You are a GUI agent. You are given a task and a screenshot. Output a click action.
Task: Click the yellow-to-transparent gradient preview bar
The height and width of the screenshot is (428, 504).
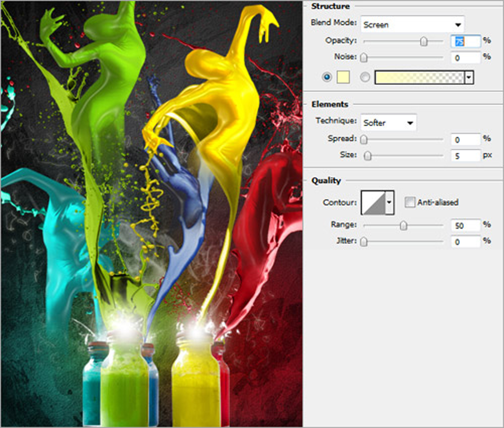pyautogui.click(x=419, y=78)
